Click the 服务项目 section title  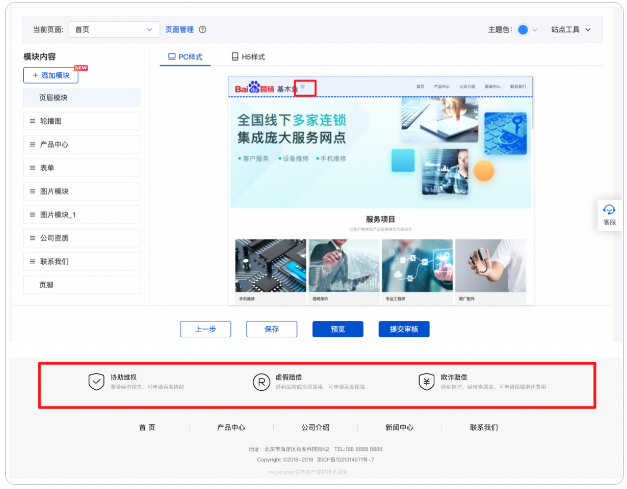coord(380,219)
